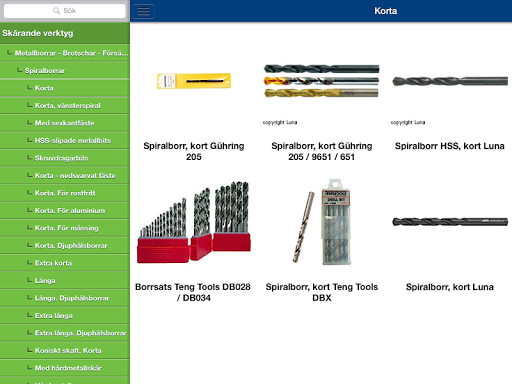Select Skruvdragarbits in the tree
Screen dimensions: 512x384
coord(65,158)
